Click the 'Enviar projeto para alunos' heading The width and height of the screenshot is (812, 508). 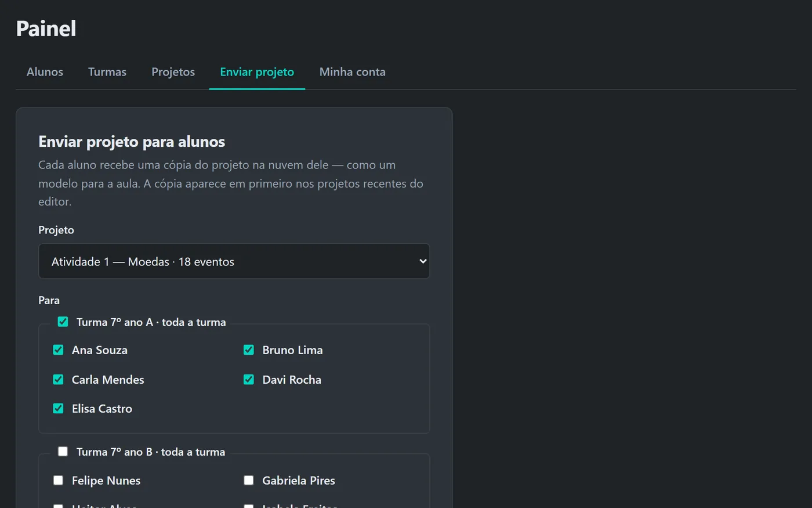(132, 142)
